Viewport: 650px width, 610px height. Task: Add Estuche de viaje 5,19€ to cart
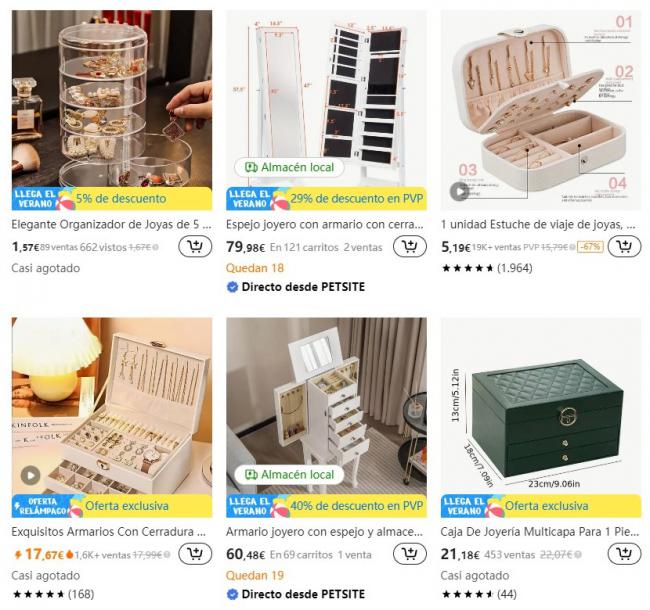click(624, 247)
